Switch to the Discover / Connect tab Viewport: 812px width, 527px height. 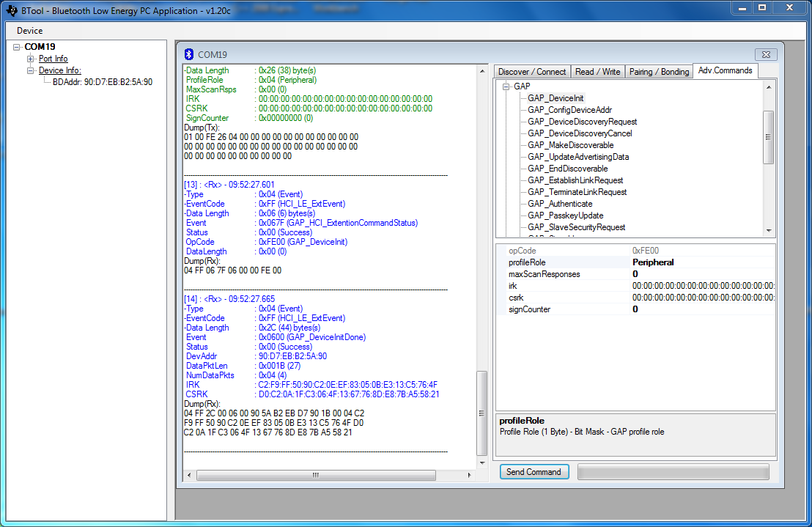532,71
